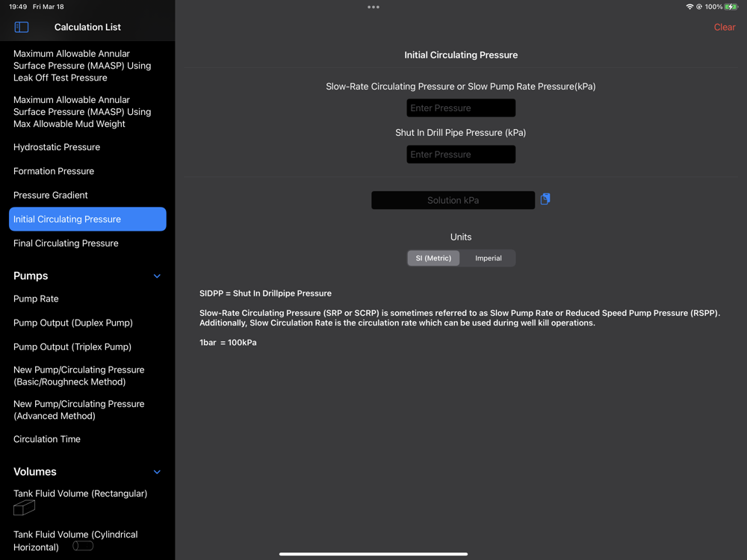747x560 pixels.
Task: Tap the horizontal cylinder tank icon
Action: click(x=83, y=546)
